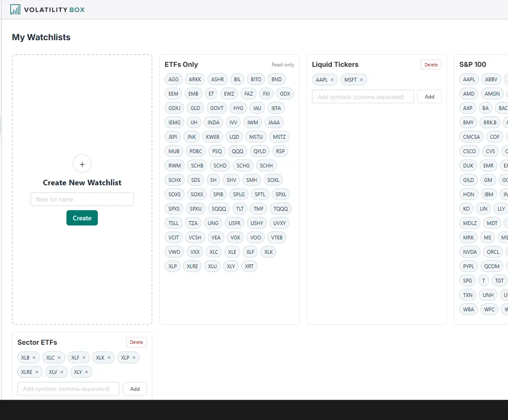508x420 pixels.
Task: Click the TSLL ticker chip
Action: coord(174,223)
